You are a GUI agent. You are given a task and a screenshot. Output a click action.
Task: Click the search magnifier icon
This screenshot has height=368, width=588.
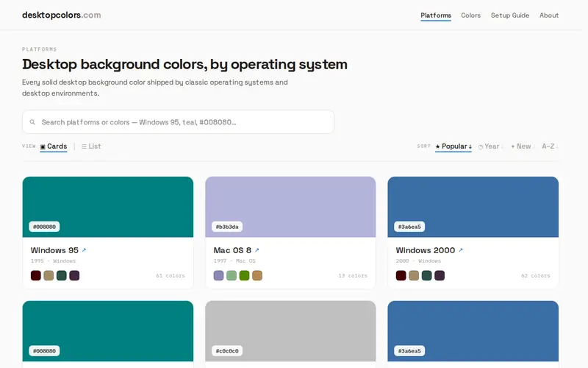coord(32,122)
